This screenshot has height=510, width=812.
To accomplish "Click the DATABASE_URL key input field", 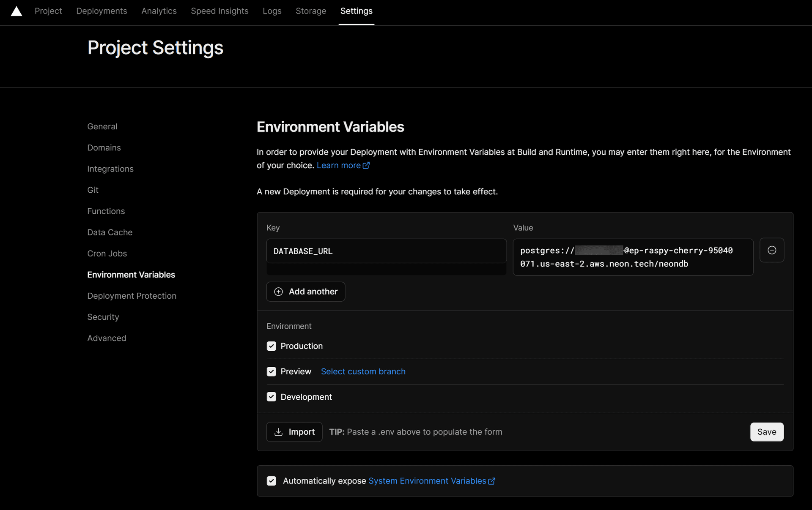I will point(386,251).
